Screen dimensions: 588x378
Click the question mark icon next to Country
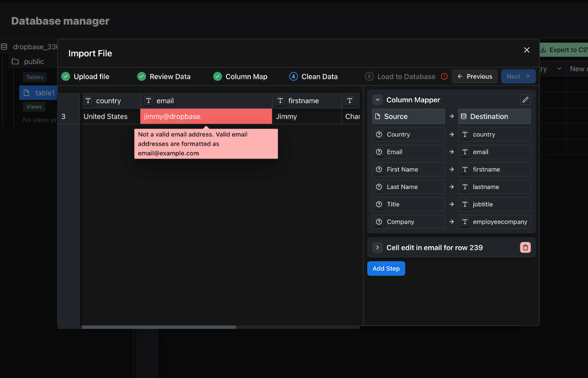pos(379,134)
